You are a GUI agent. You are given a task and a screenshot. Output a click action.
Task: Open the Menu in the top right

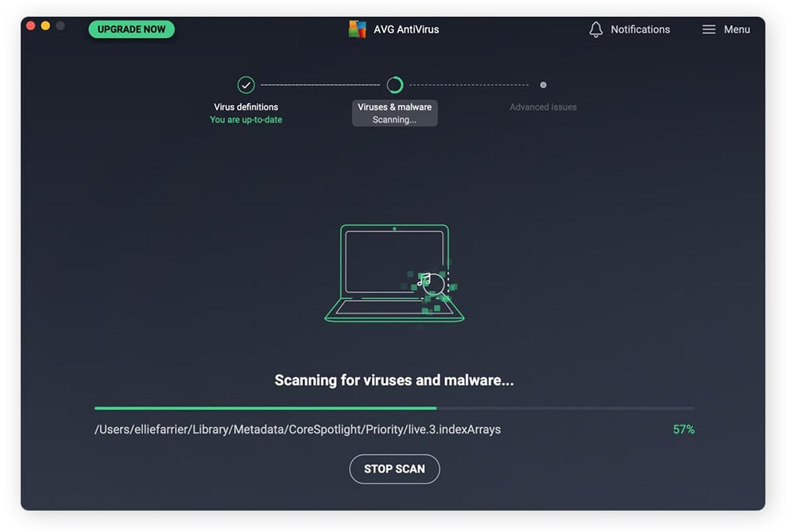pyautogui.click(x=726, y=29)
